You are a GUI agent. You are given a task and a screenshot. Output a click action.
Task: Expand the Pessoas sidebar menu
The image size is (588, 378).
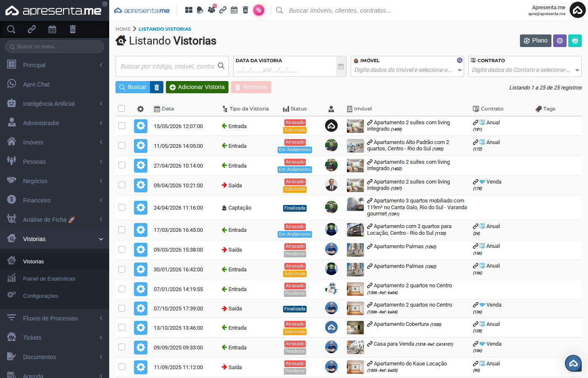pyautogui.click(x=55, y=162)
